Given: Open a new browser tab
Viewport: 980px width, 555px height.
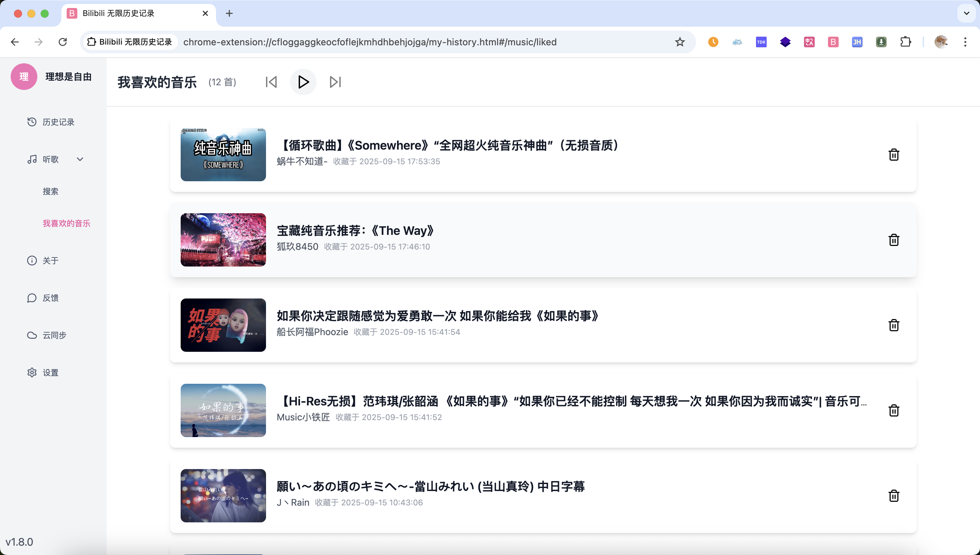Looking at the screenshot, I should [229, 13].
